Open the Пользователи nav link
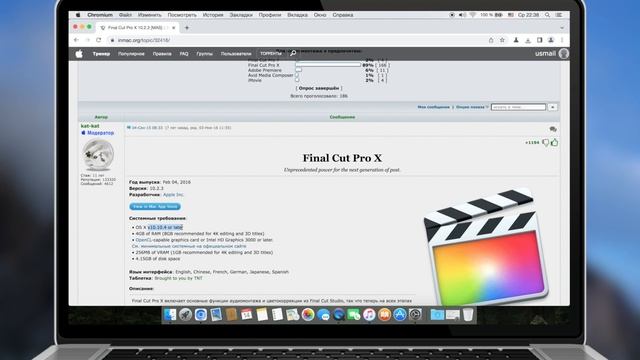Screen dimensions: 640x360 [236, 53]
